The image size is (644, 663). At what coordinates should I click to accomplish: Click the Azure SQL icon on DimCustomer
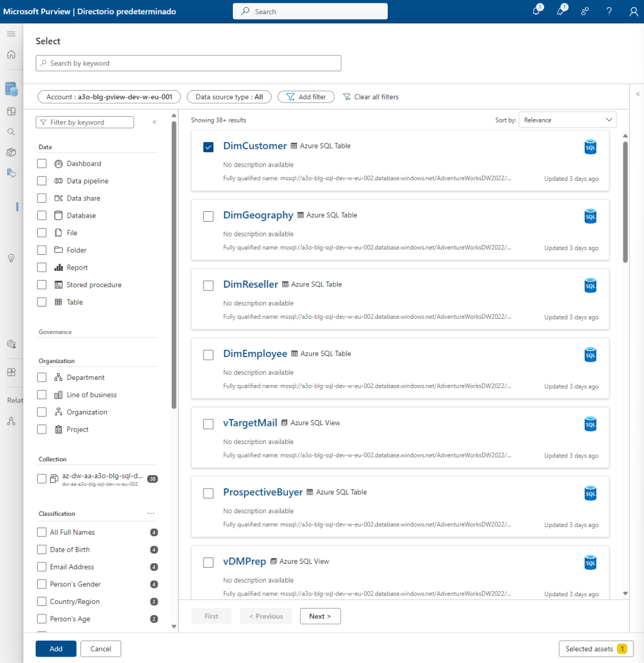pyautogui.click(x=590, y=147)
